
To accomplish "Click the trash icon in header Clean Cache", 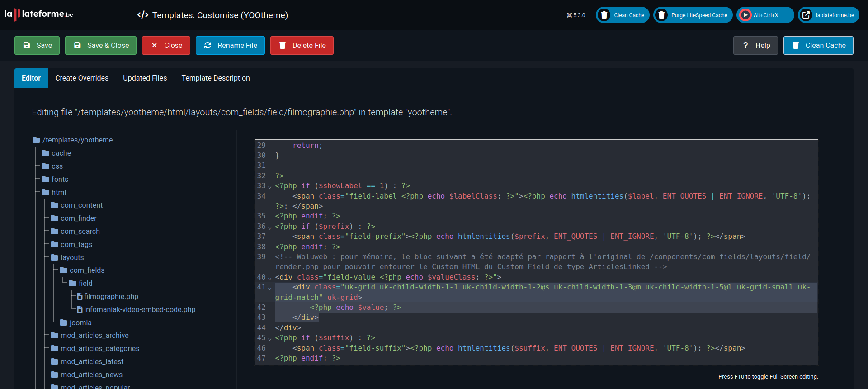I will click(x=604, y=15).
